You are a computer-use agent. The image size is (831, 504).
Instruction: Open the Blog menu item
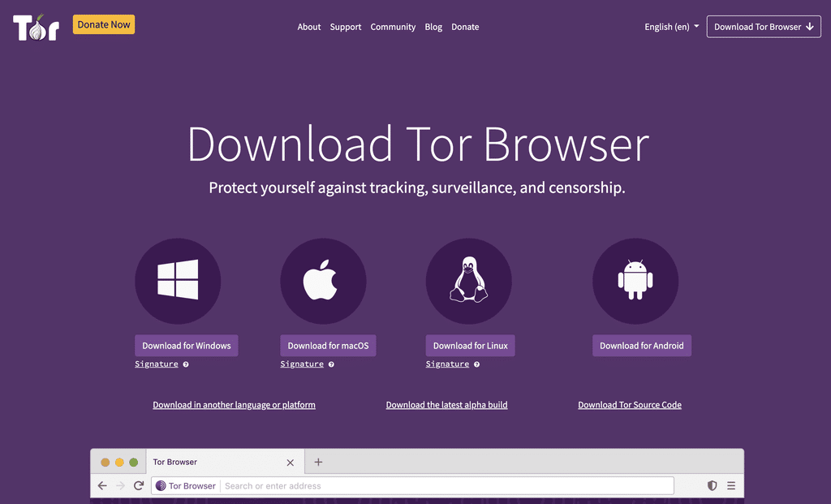tap(433, 27)
